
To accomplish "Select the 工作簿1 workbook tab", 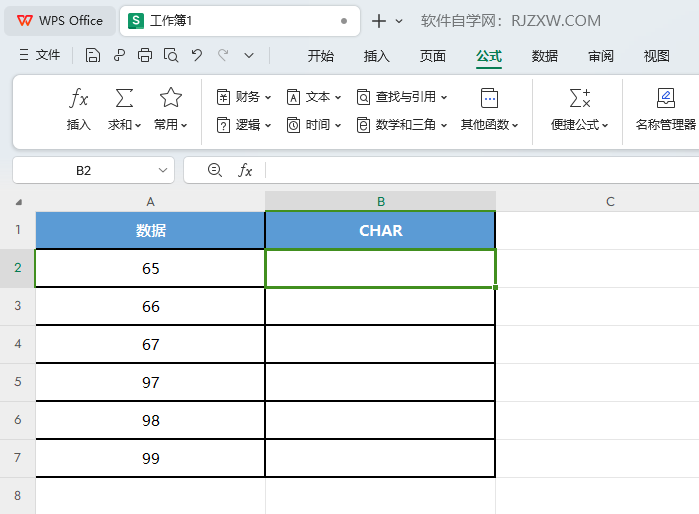I will pyautogui.click(x=240, y=21).
